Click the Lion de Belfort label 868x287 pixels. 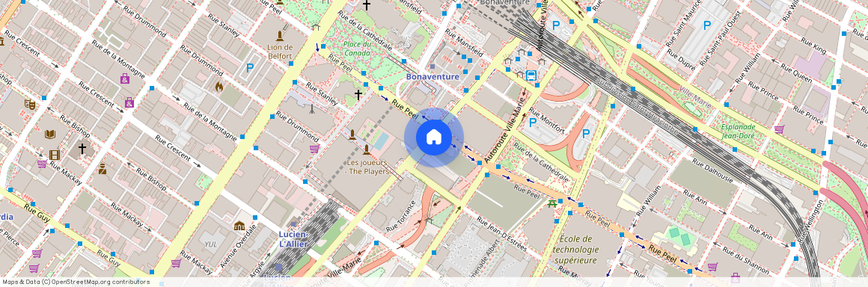pos(280,52)
